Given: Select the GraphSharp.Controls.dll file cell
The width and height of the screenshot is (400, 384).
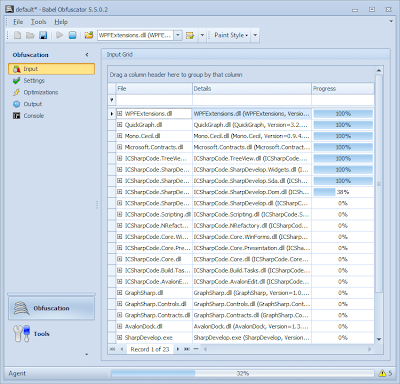Looking at the screenshot, I should pyautogui.click(x=154, y=304).
